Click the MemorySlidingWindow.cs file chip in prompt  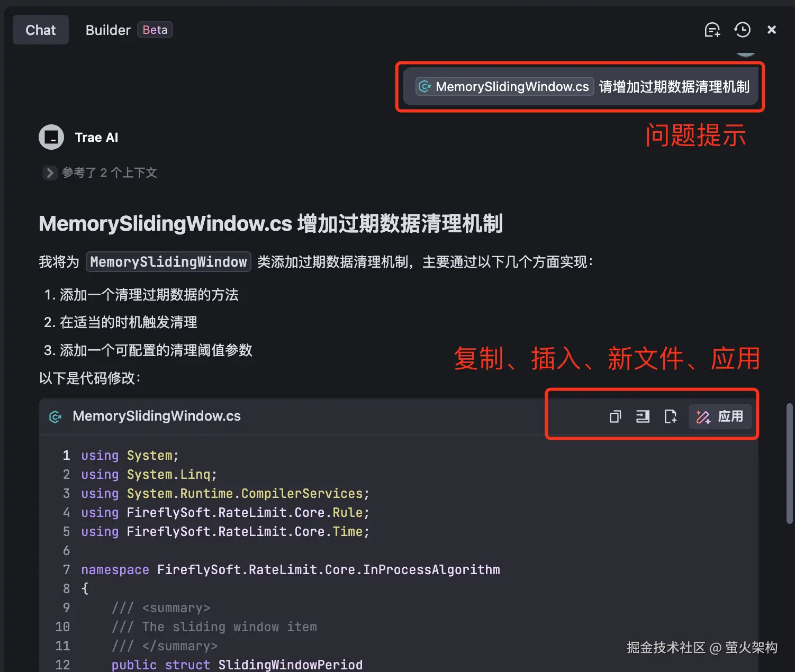click(504, 87)
